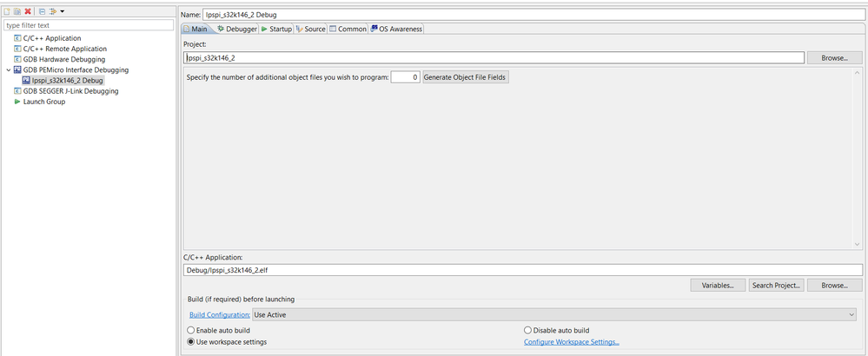Delete the selected launch configuration
This screenshot has width=868, height=356.
[28, 11]
